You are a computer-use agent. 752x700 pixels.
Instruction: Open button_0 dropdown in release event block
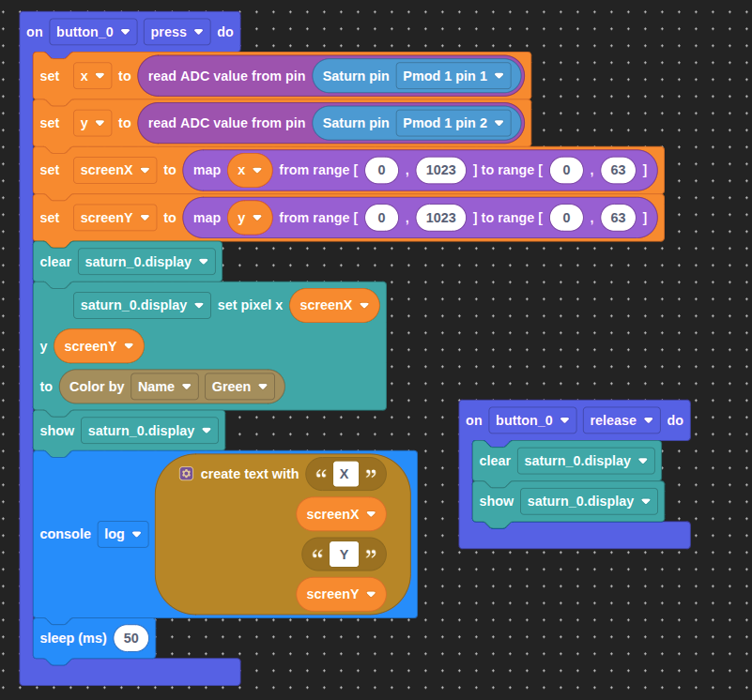tap(532, 421)
